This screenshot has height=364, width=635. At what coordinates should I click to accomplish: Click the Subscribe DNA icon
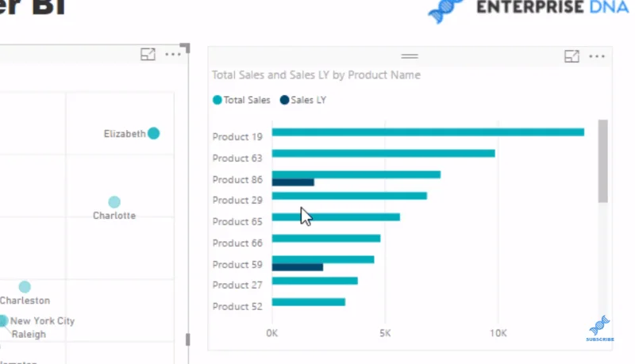(600, 328)
